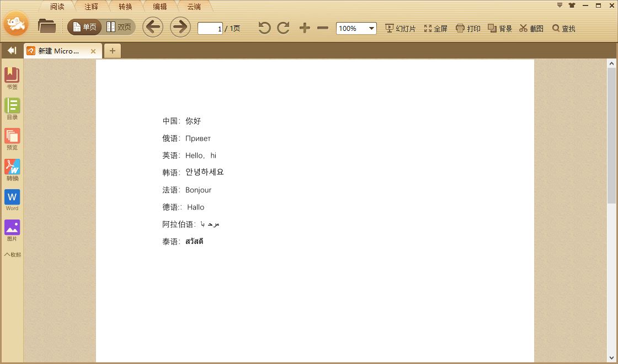Open the Word export tool in sidebar
This screenshot has height=364, width=618.
pos(12,200)
